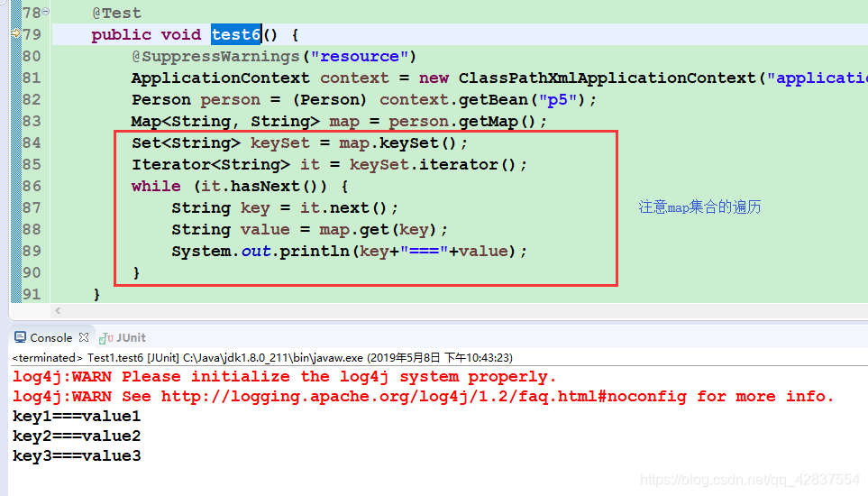Click the "p5" bean name string
Screen dimensions: 868x496
tap(557, 100)
